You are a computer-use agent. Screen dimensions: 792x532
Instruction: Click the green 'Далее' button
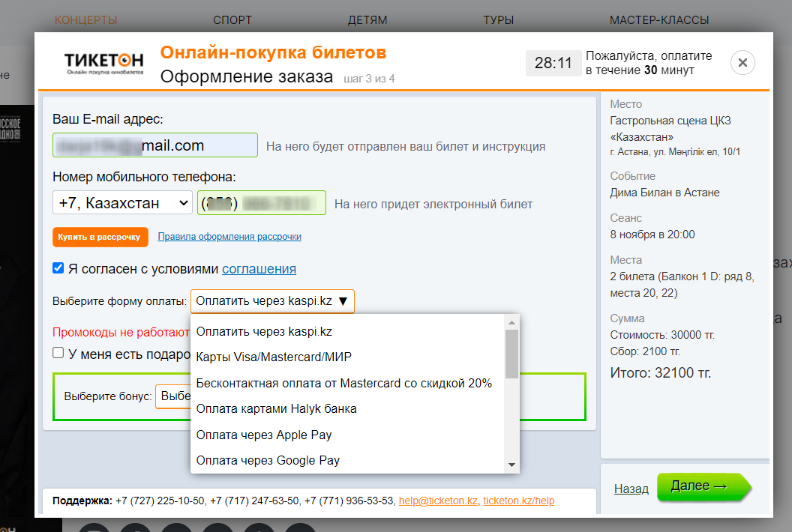click(x=703, y=486)
